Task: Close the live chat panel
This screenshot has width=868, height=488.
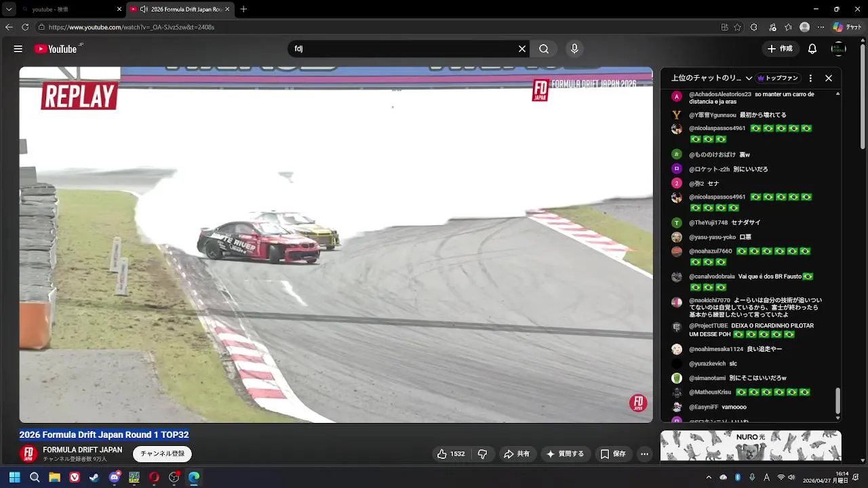Action: click(829, 78)
